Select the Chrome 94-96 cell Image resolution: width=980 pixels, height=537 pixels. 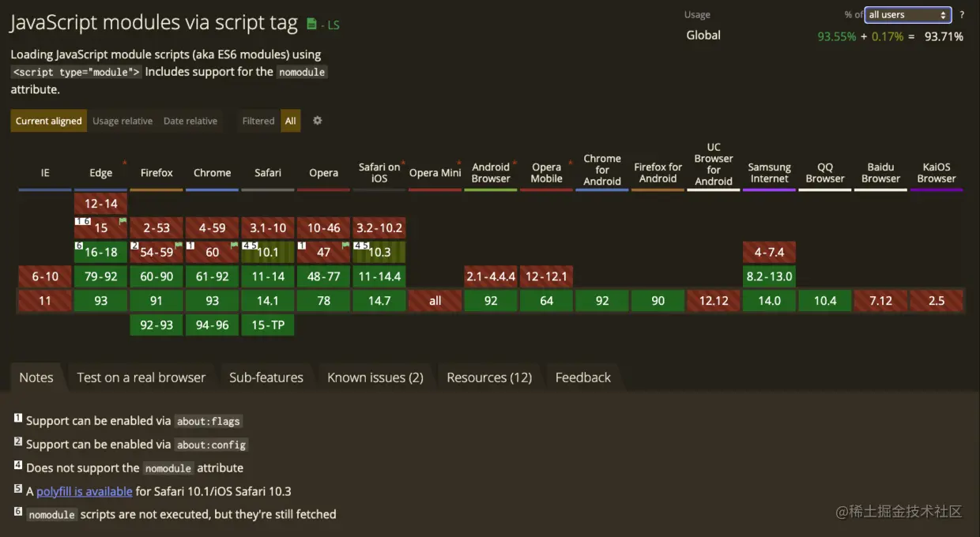pos(213,325)
